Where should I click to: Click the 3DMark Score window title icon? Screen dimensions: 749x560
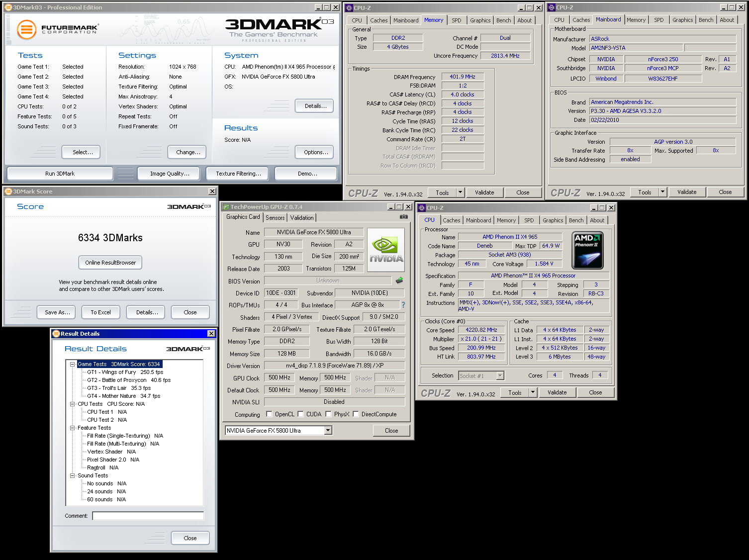[8, 191]
